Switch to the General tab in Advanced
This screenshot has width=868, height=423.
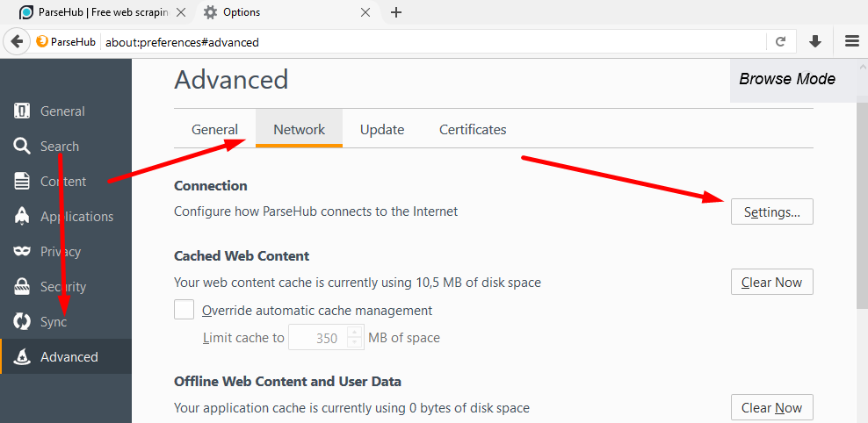pyautogui.click(x=214, y=129)
